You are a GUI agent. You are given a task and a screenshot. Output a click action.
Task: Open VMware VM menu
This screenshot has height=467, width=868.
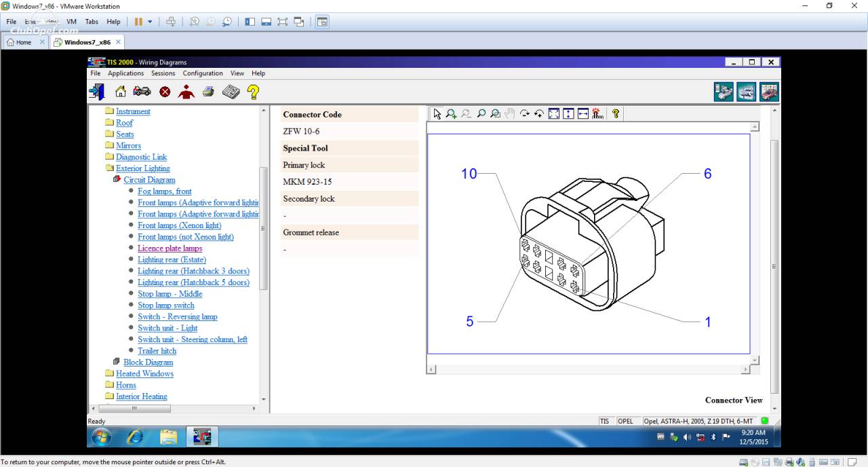(x=71, y=22)
